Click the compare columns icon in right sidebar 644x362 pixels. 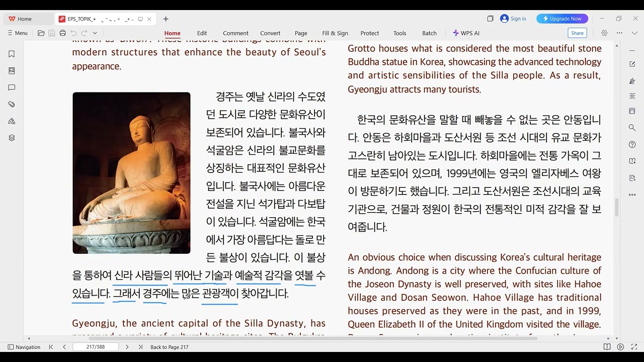632,96
